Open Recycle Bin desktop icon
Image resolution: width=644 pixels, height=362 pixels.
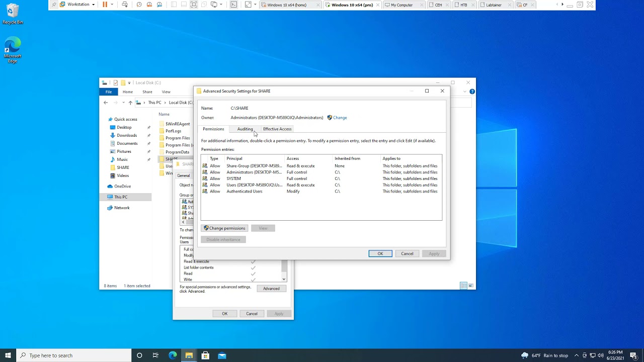pyautogui.click(x=13, y=14)
